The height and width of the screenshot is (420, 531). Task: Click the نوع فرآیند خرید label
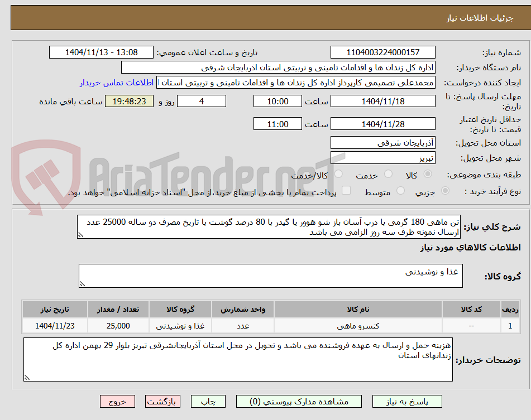[x=492, y=191]
